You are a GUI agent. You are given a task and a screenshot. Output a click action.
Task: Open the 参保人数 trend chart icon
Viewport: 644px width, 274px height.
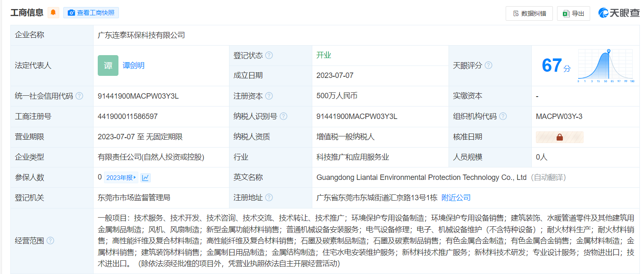coord(145,178)
